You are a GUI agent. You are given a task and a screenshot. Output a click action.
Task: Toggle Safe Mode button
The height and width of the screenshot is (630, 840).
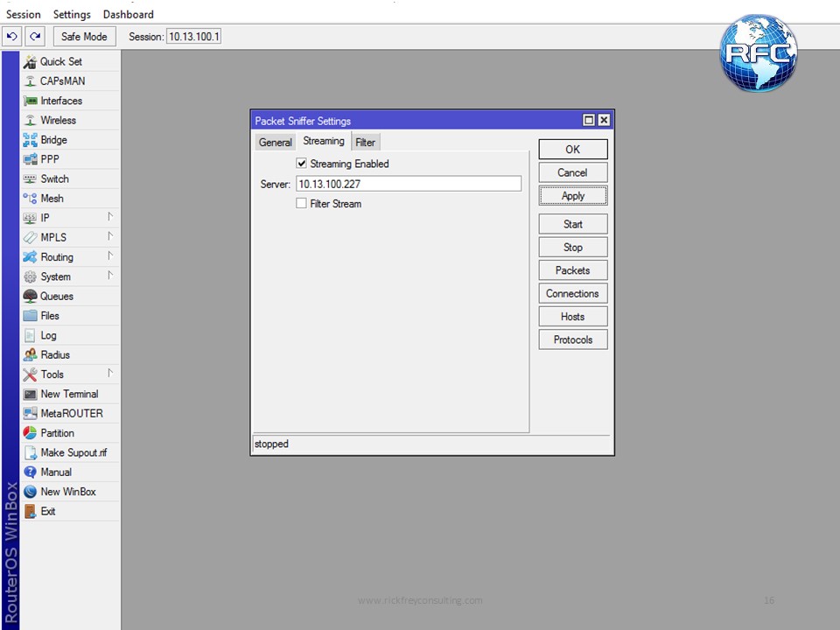pyautogui.click(x=84, y=37)
